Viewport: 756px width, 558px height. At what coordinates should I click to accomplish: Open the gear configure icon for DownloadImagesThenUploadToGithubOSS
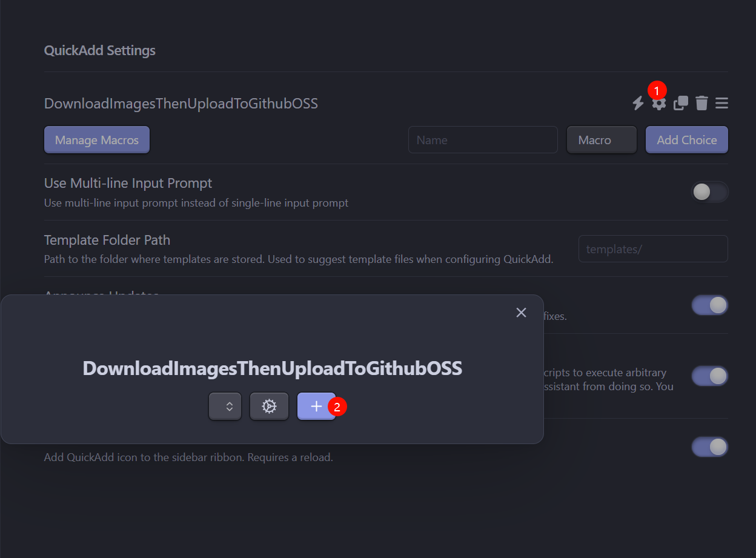tap(658, 104)
